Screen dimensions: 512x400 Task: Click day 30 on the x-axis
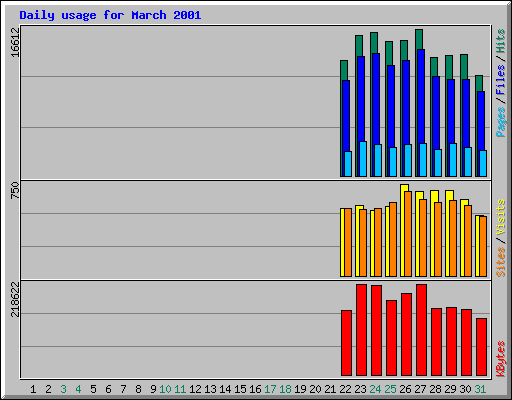point(466,389)
